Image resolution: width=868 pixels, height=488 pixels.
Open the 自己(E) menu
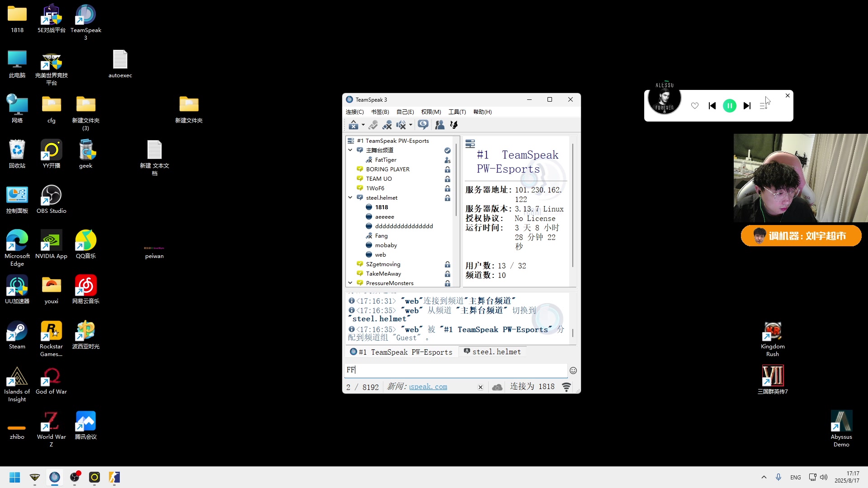[405, 112]
